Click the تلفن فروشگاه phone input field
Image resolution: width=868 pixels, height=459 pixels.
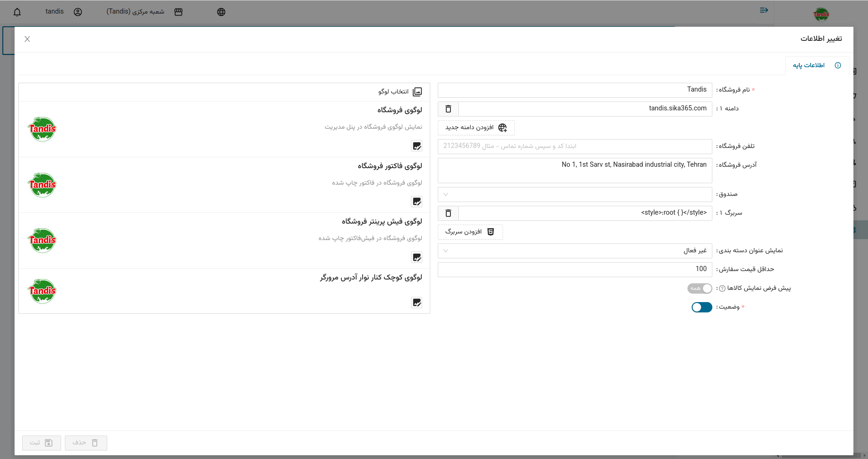[575, 146]
